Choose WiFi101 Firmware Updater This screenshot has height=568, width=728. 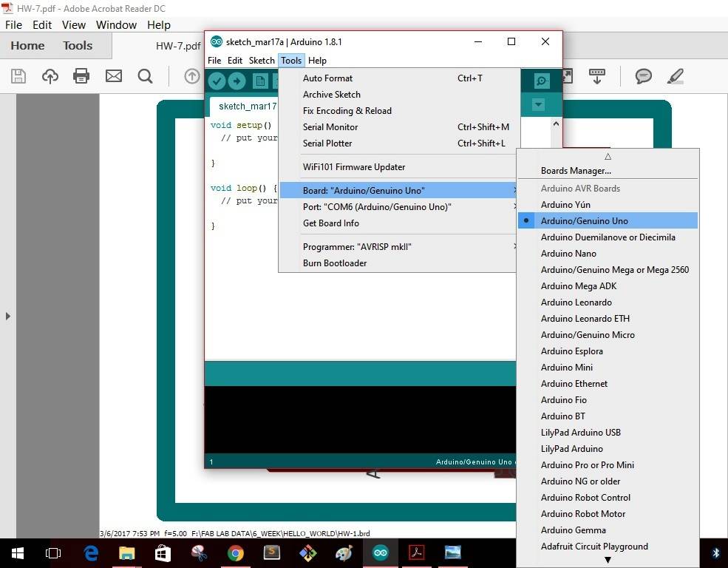pos(398,166)
